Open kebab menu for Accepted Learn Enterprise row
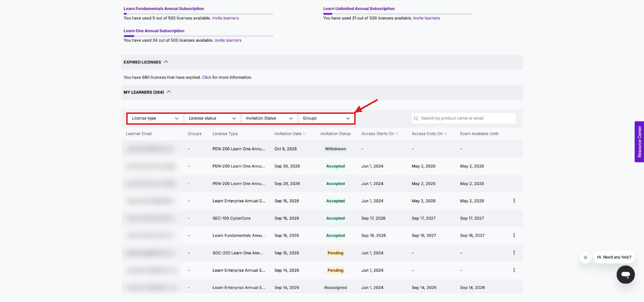644x302 pixels. [514, 200]
